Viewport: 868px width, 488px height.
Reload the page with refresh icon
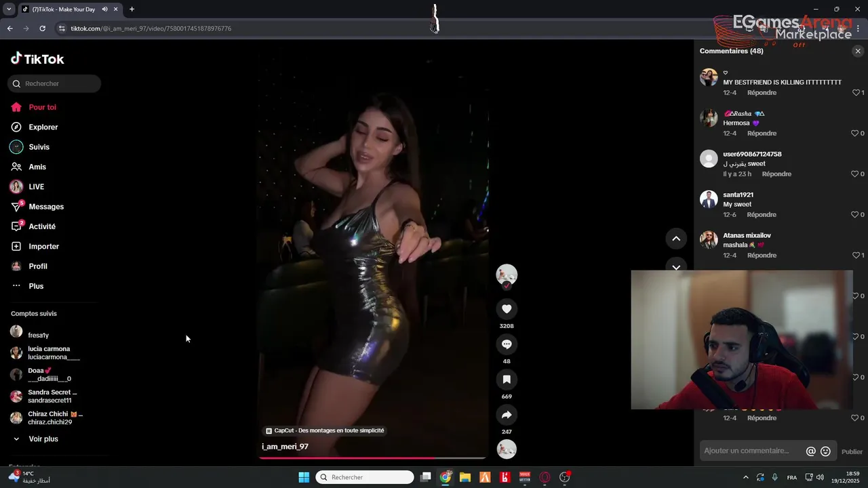click(x=42, y=28)
